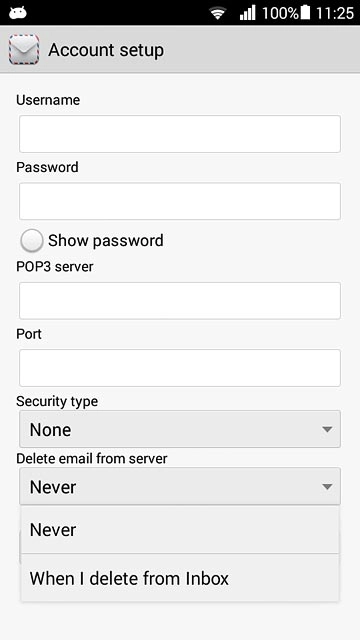Tap the Account setup title text

tap(106, 50)
